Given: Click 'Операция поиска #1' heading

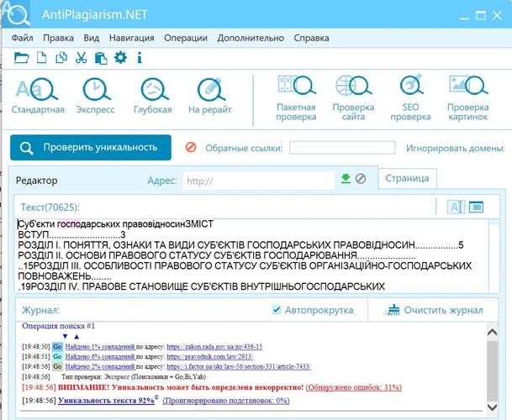Looking at the screenshot, I should [59, 326].
